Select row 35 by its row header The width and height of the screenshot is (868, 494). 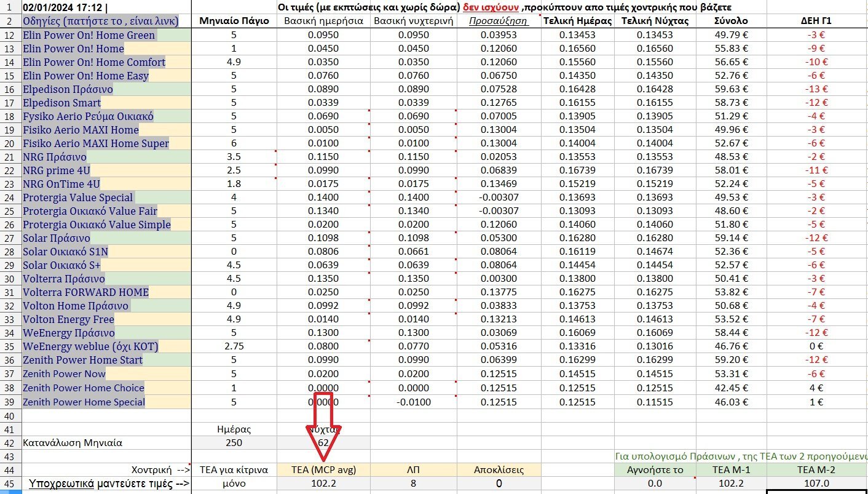(10, 346)
